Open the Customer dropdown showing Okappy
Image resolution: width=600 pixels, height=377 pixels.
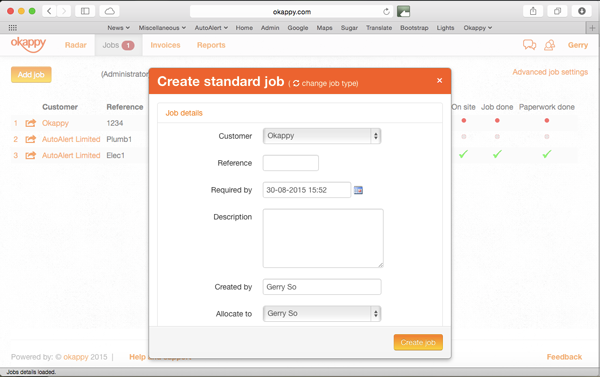(x=322, y=136)
